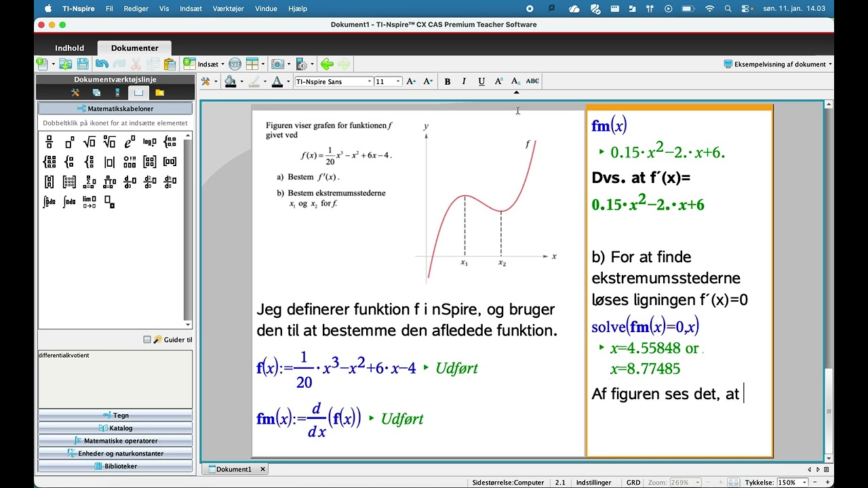
Task: Open the variables (var) tool
Action: coord(235,64)
